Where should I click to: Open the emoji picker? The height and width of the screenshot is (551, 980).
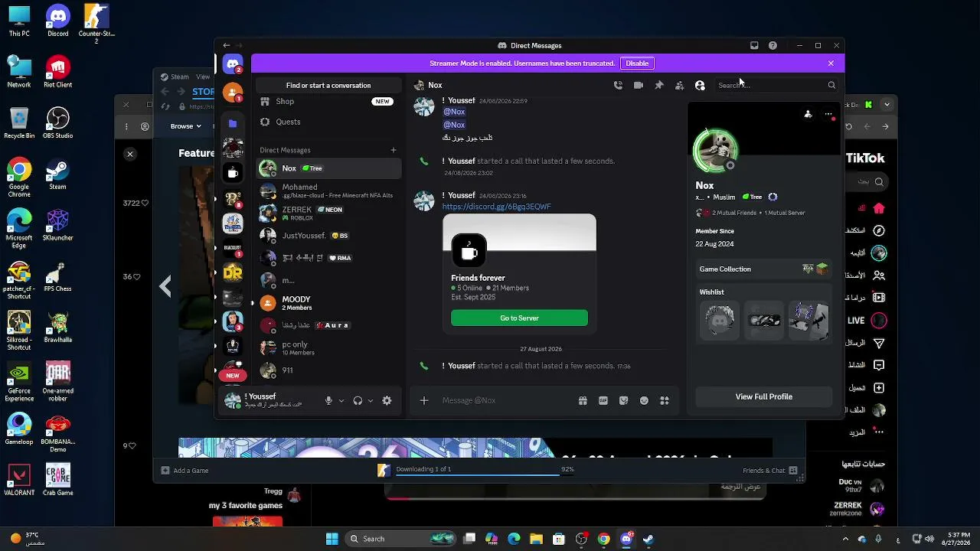pyautogui.click(x=644, y=400)
